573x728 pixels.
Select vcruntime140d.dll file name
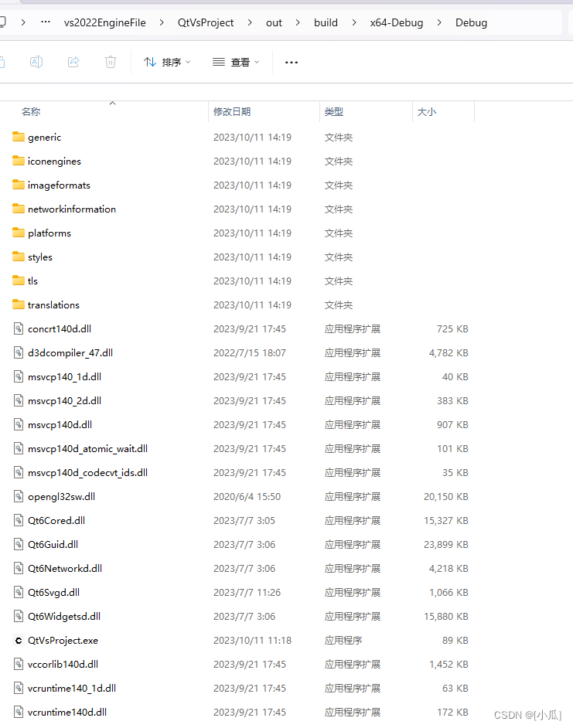[x=67, y=713]
